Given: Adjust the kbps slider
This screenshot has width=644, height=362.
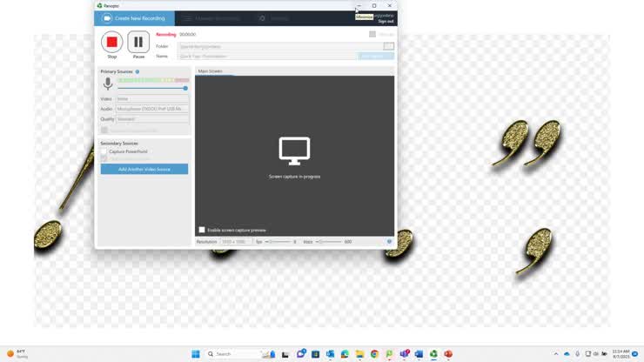Looking at the screenshot, I should (329, 242).
